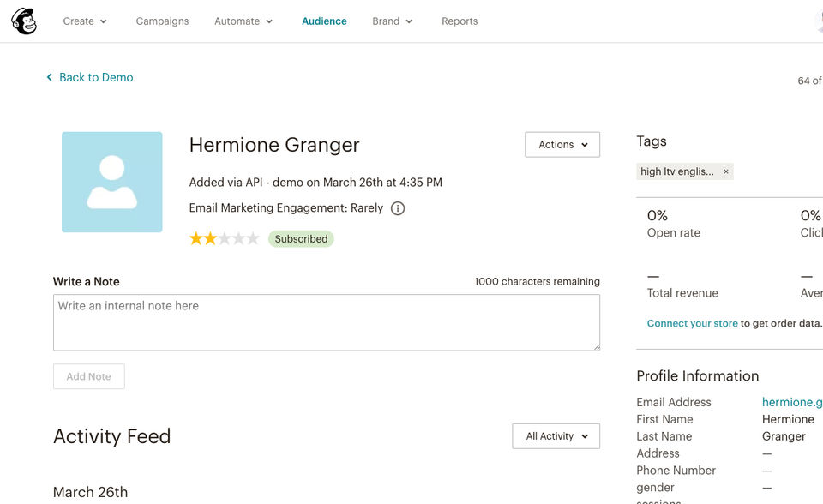
Task: Filter feed with All Activity dropdown
Action: click(x=556, y=436)
